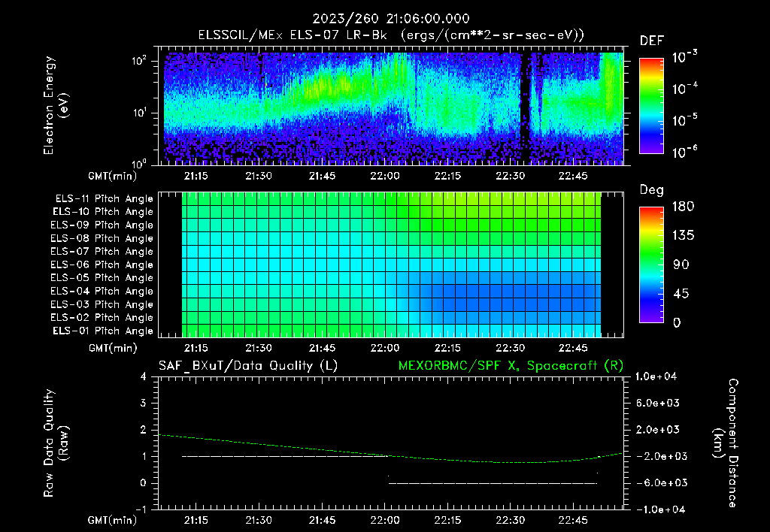
Task: Click the 10^-3 value on DEF scale
Action: click(x=685, y=57)
